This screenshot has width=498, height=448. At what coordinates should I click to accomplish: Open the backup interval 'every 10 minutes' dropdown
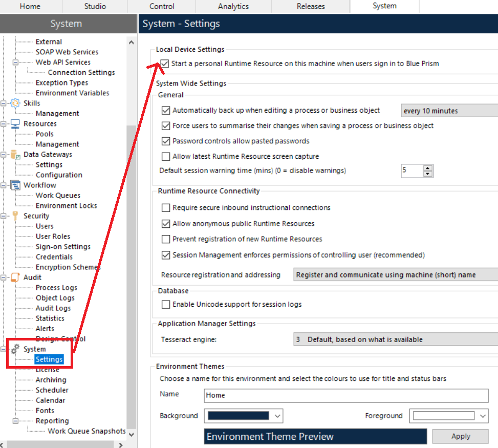point(449,111)
